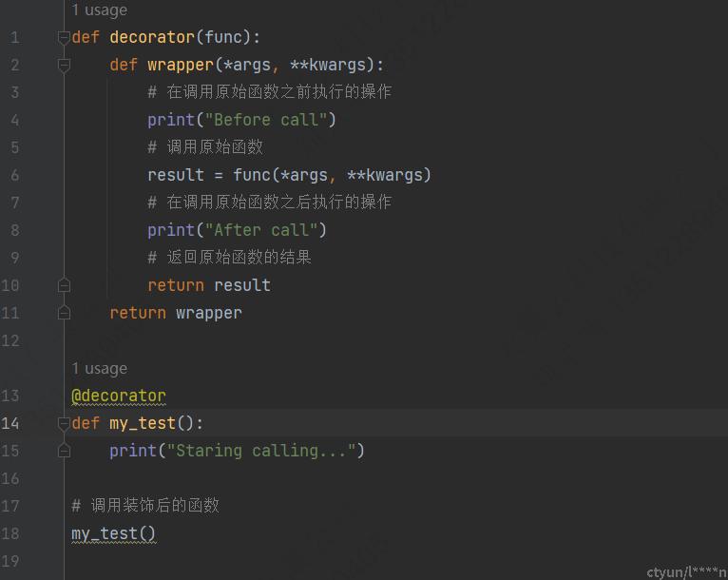This screenshot has width=728, height=580.
Task: Click the "Before call" string literal
Action: point(266,120)
